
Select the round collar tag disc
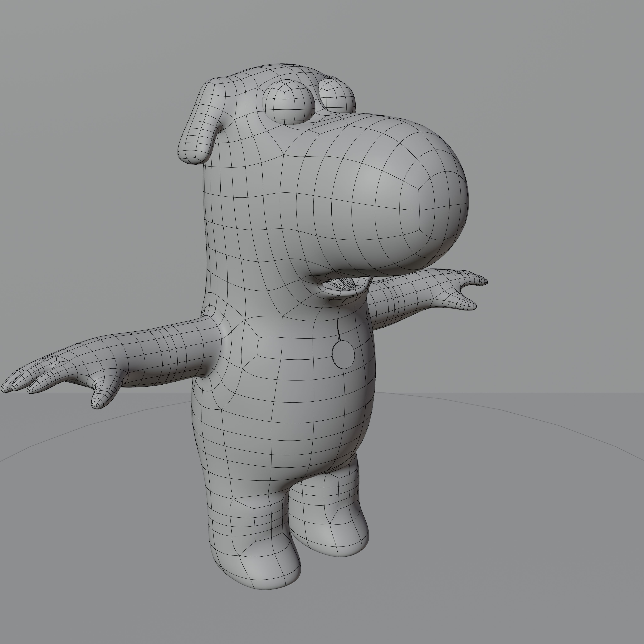click(343, 354)
